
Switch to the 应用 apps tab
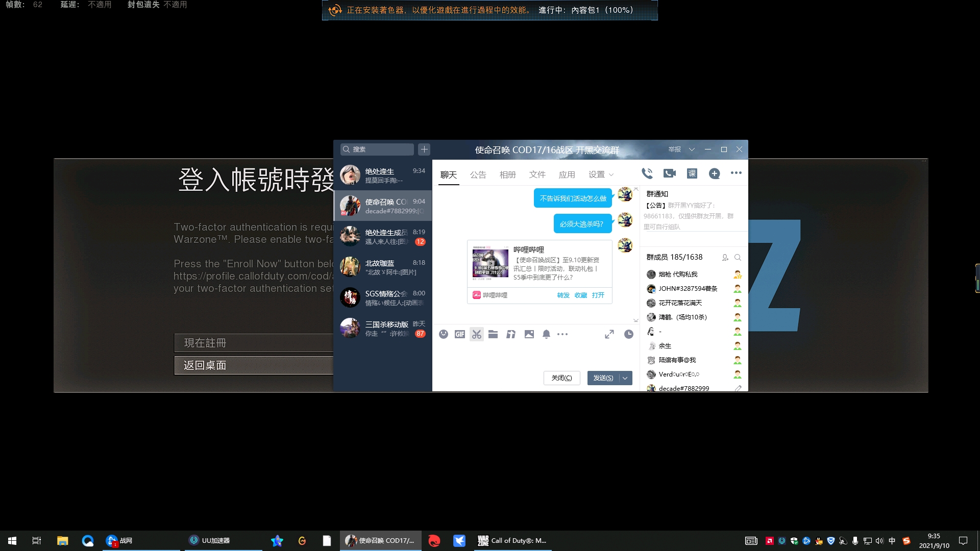point(567,174)
